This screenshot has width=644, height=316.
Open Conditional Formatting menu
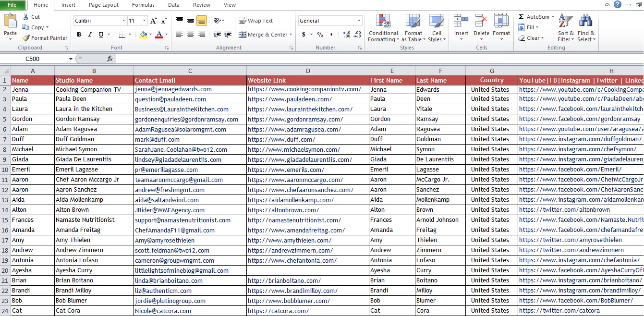coord(383,28)
